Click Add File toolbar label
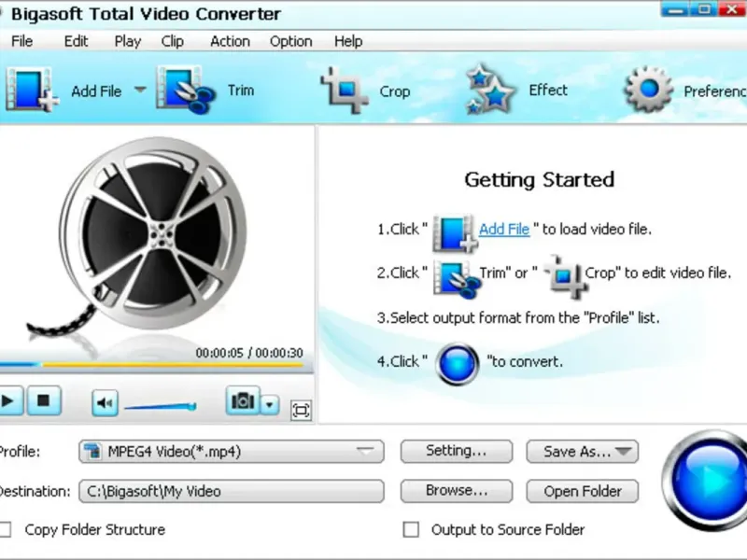 point(96,91)
